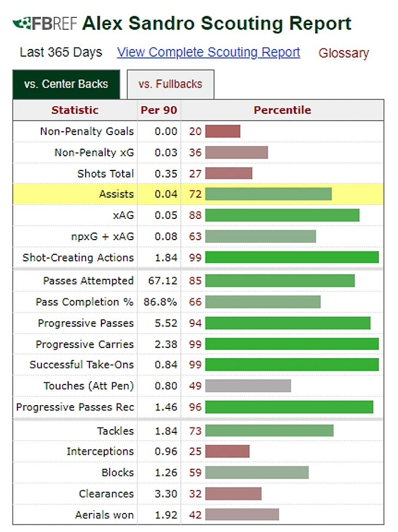
Task: Select the highlighted Assists row label
Action: tap(117, 194)
